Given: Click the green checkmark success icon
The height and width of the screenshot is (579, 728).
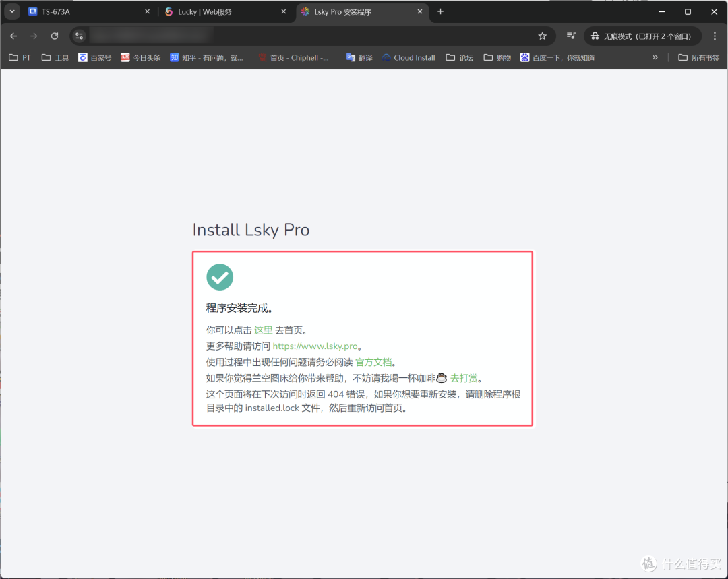Looking at the screenshot, I should click(x=220, y=277).
